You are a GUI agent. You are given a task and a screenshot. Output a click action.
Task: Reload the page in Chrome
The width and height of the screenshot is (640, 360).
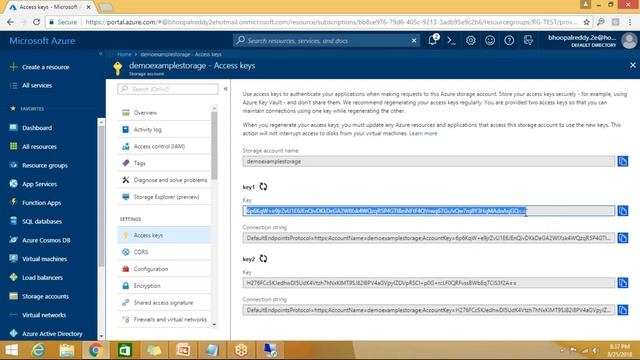[36, 22]
